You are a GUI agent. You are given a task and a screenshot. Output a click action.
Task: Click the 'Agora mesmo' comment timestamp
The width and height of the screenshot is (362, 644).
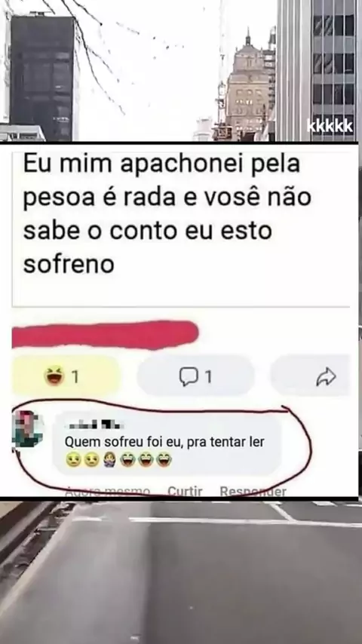click(x=108, y=491)
